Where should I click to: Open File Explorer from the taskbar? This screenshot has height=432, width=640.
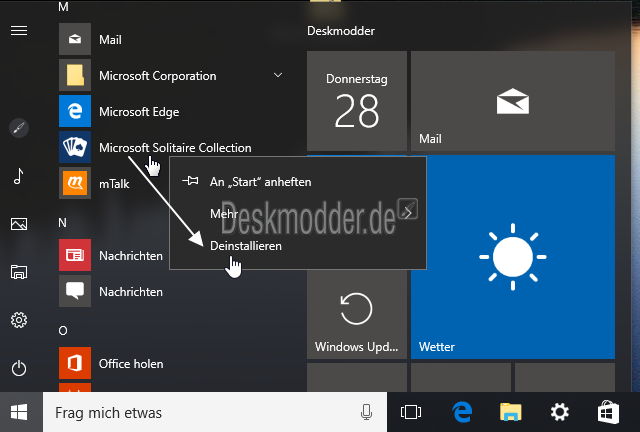(511, 412)
